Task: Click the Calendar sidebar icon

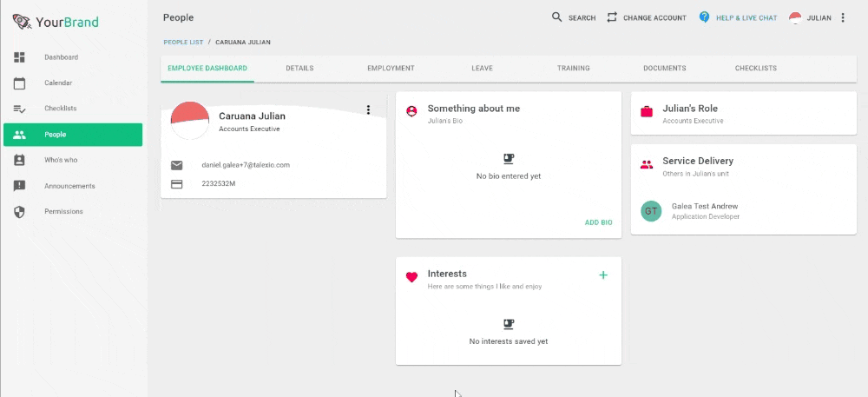Action: pos(19,83)
